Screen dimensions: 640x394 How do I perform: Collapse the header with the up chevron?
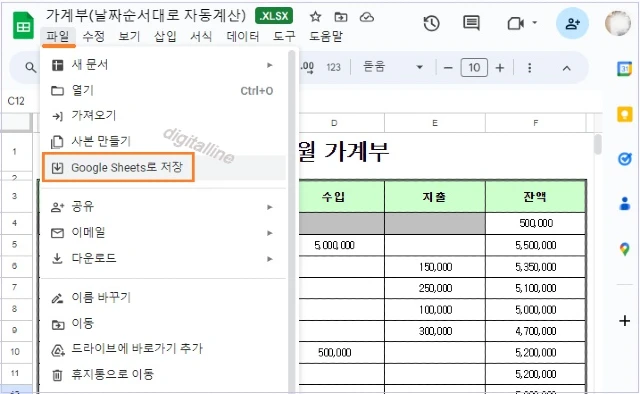(566, 68)
